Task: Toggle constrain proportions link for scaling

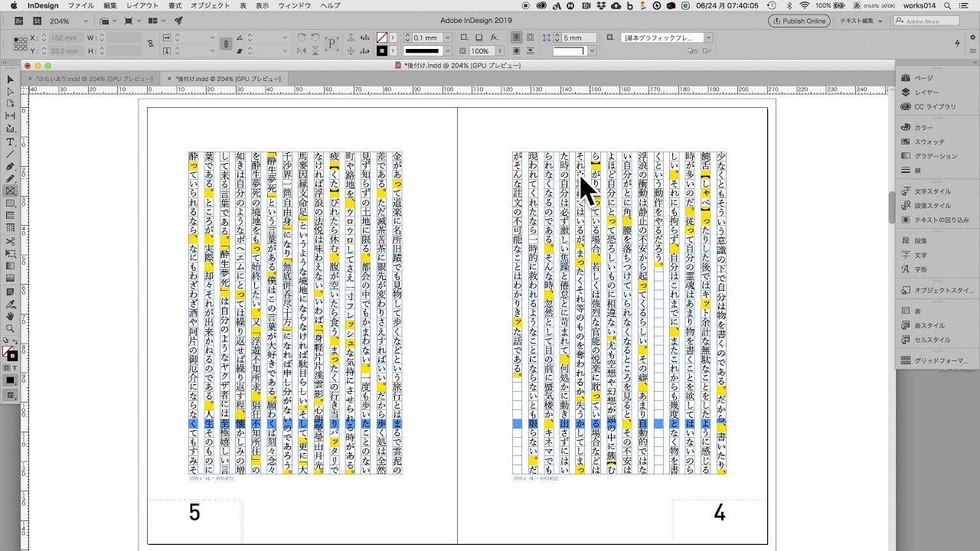Action: (x=226, y=44)
